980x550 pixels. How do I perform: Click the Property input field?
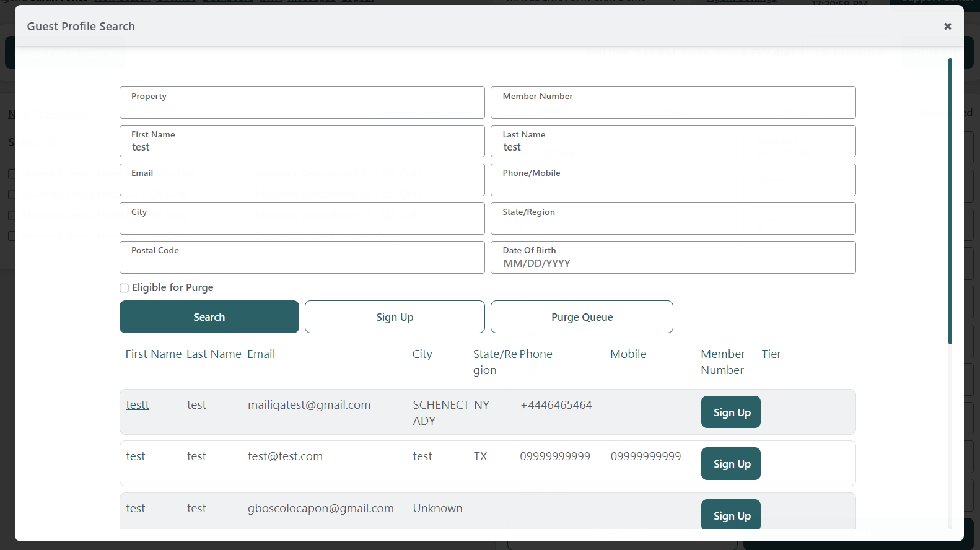(x=302, y=102)
